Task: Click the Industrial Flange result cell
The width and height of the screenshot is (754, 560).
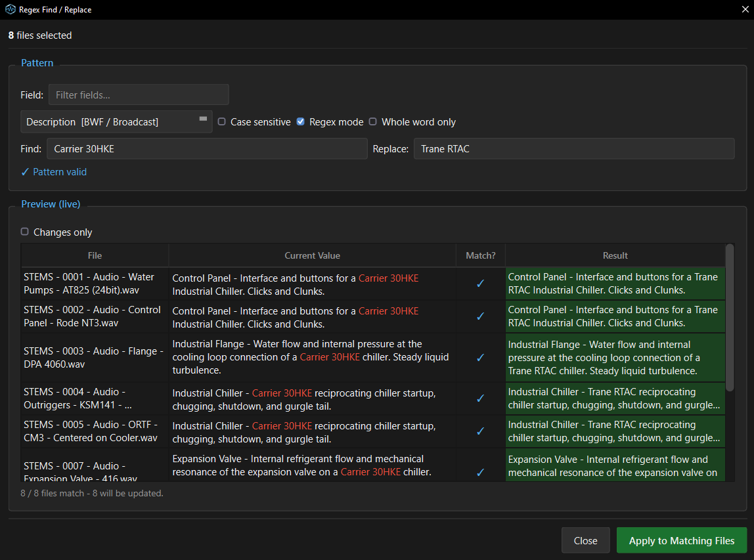Action: pyautogui.click(x=615, y=358)
